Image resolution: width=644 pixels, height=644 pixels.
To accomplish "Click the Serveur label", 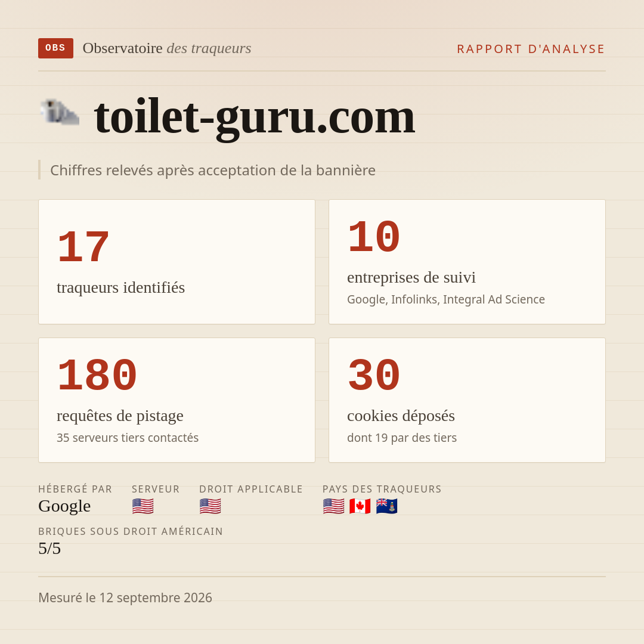I will (156, 489).
